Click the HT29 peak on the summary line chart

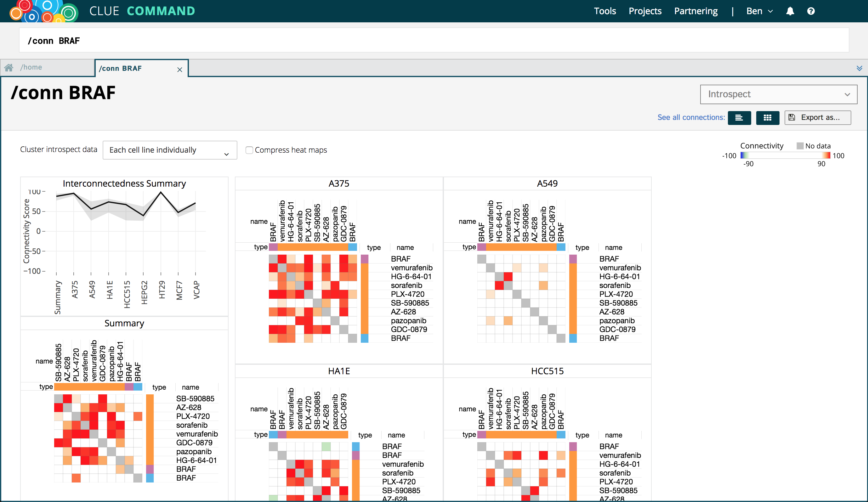tap(161, 192)
